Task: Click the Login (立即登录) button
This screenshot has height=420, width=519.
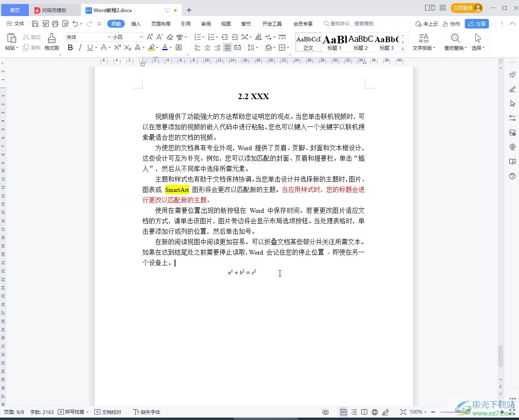Action: point(467,8)
